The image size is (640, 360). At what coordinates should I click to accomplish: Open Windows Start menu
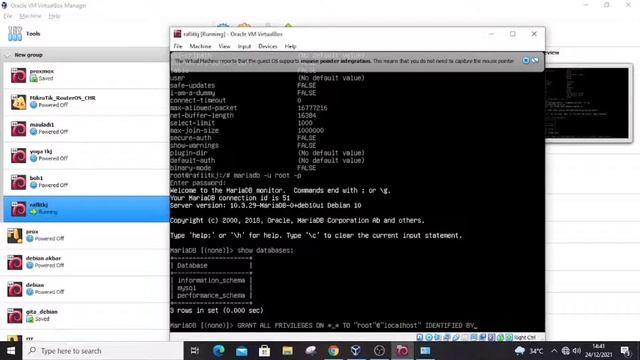pos(11,351)
